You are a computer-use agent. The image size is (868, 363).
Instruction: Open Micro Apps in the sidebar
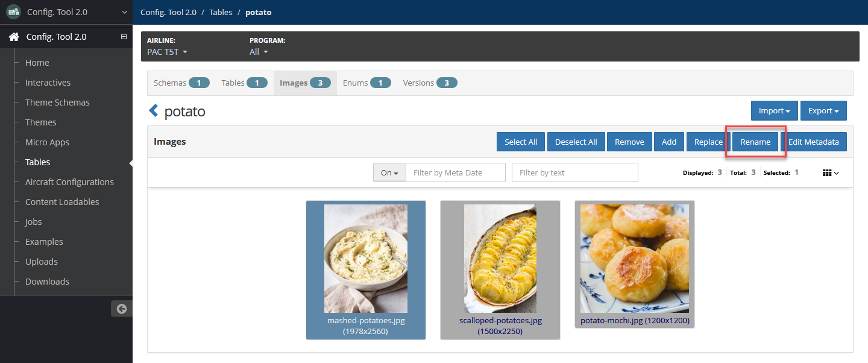pos(47,142)
